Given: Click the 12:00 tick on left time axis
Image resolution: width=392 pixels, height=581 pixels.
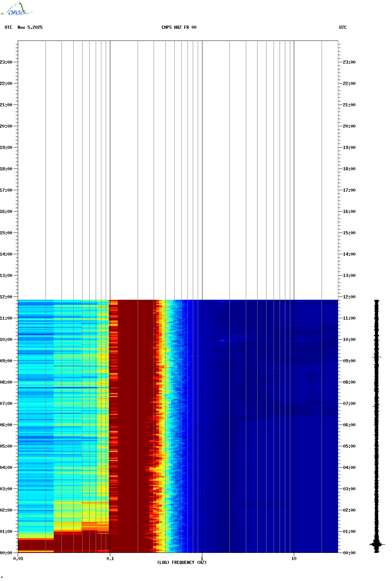Looking at the screenshot, I should (6, 297).
